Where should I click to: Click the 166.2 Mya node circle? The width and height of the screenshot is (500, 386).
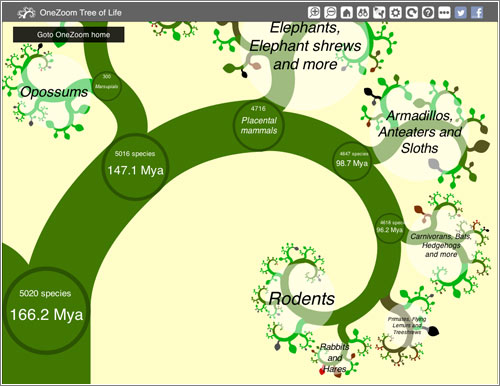coord(47,310)
